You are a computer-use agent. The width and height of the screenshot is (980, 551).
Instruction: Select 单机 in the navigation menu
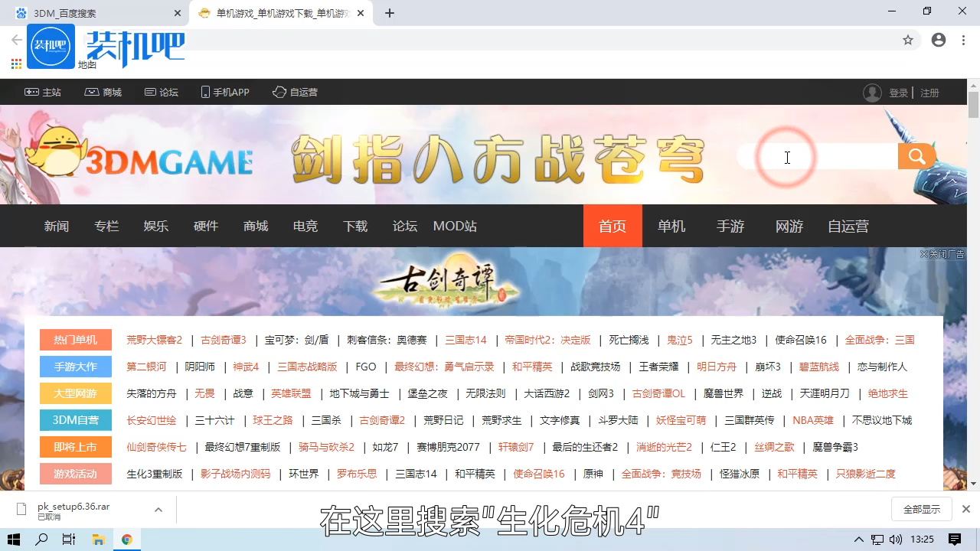point(671,226)
